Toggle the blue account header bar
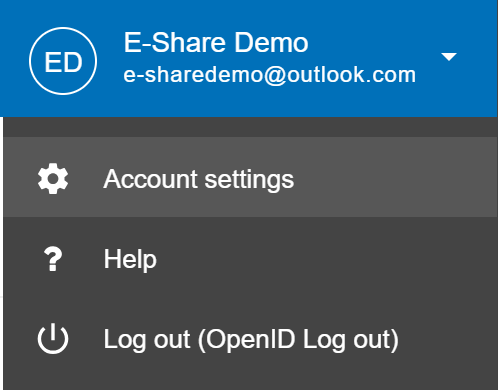The image size is (498, 390). click(249, 58)
